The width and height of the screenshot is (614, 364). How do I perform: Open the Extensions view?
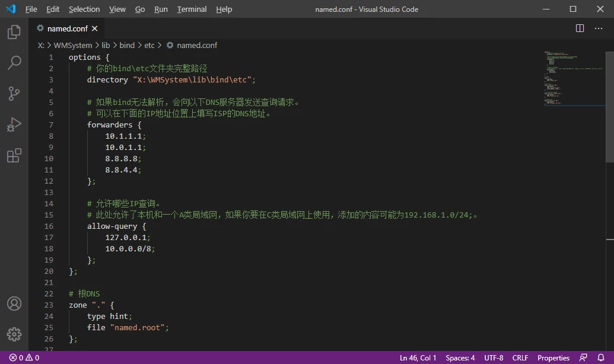pos(14,155)
